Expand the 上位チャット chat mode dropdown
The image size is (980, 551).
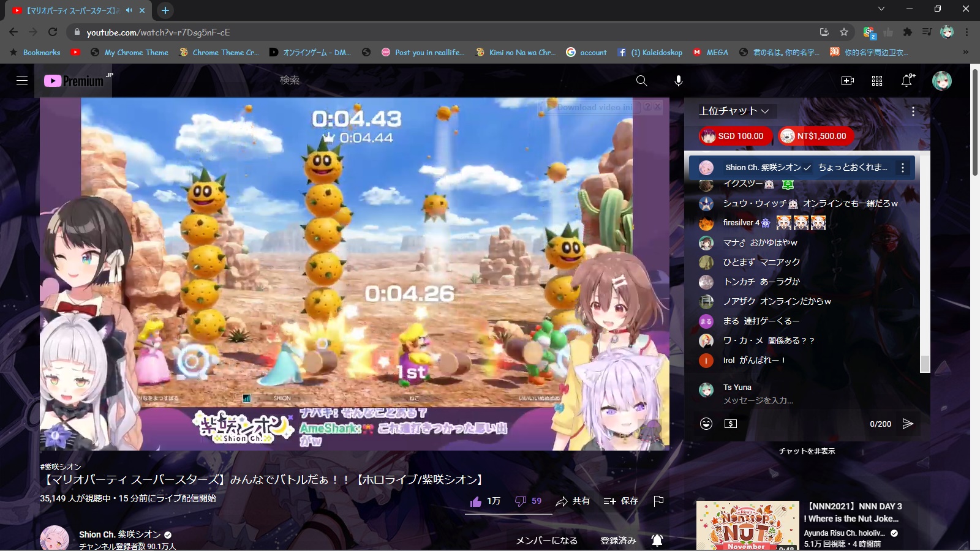click(734, 111)
